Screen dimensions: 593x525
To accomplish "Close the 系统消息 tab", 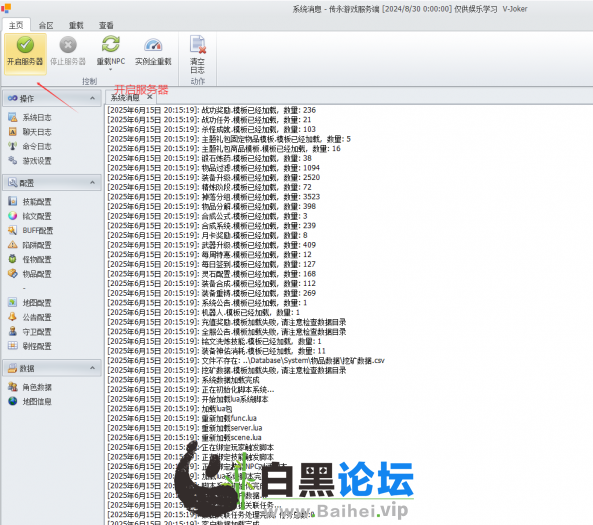I will 150,97.
